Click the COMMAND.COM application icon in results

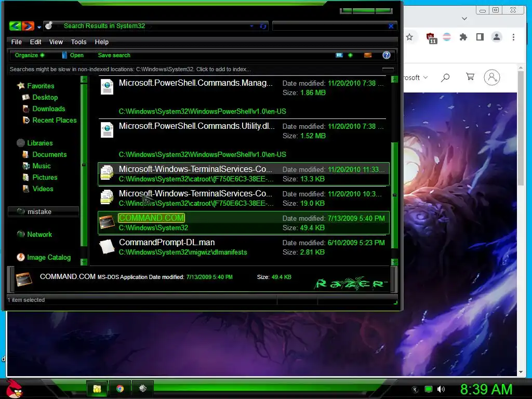click(x=107, y=222)
